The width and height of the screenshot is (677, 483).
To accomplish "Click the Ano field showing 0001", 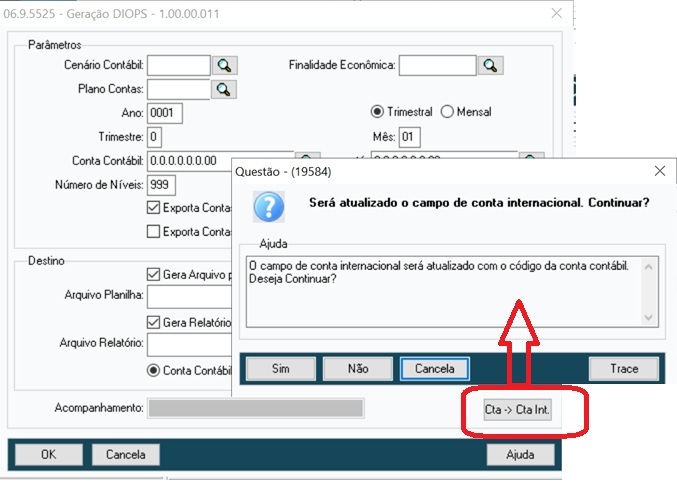I will (x=165, y=113).
